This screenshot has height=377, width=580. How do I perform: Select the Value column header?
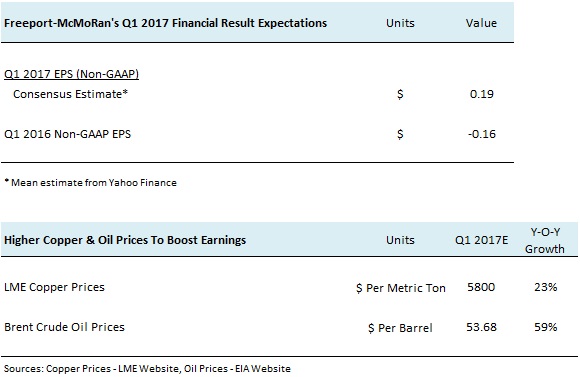tap(481, 23)
